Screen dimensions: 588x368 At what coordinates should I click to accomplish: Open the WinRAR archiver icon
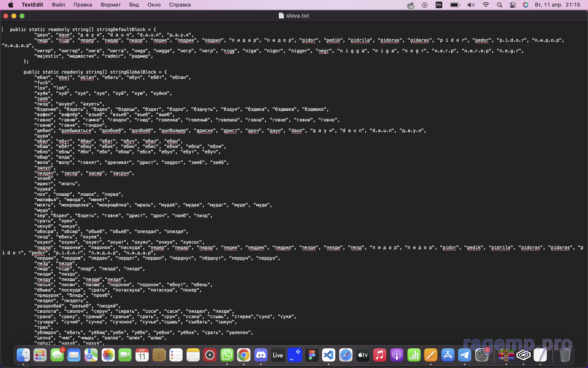coord(506,355)
